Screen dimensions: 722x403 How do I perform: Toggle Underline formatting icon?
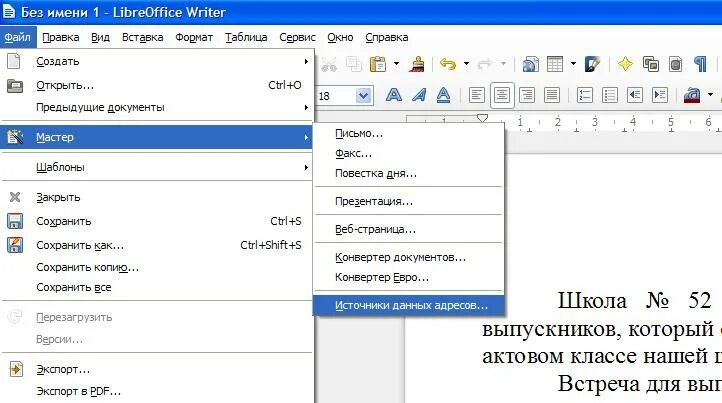click(443, 95)
